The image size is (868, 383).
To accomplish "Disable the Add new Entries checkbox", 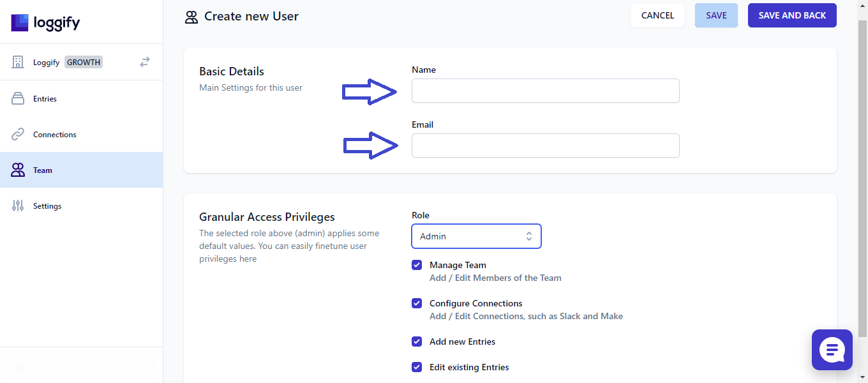I will pos(417,342).
